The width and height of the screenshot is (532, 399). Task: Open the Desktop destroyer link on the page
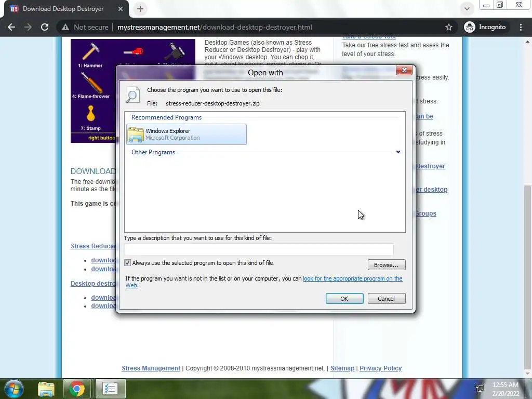(93, 283)
